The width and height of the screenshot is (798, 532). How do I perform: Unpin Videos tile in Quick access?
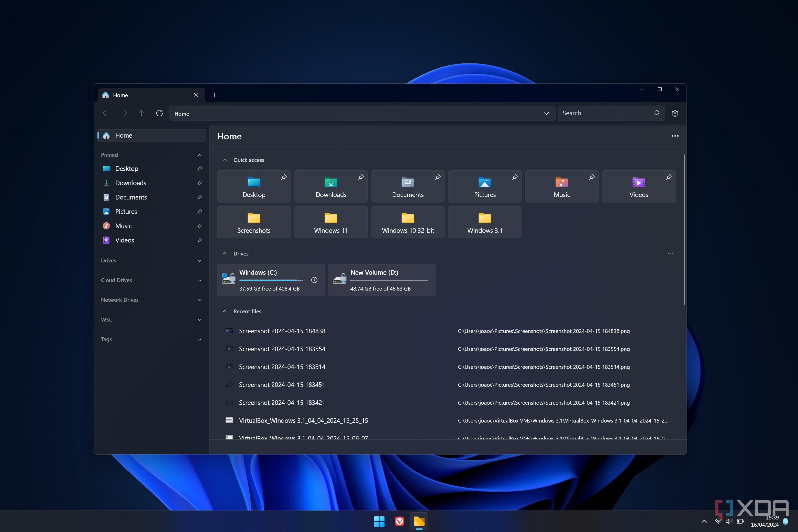669,177
